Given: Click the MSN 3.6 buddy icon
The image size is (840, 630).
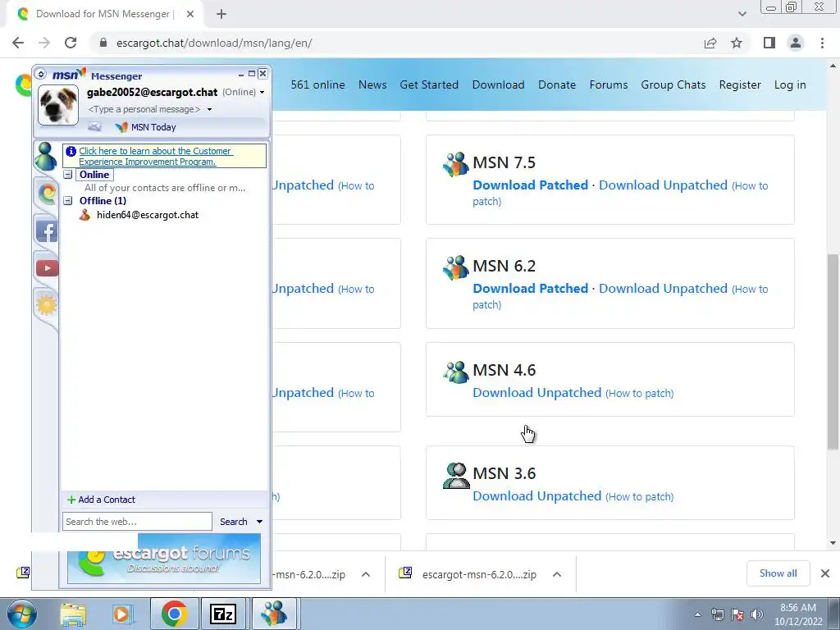Looking at the screenshot, I should [456, 475].
